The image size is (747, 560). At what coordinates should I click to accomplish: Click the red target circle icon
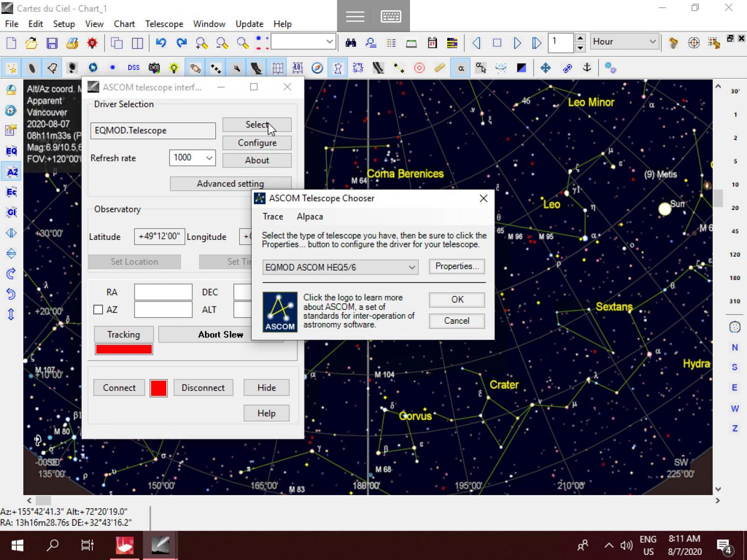coord(419,68)
